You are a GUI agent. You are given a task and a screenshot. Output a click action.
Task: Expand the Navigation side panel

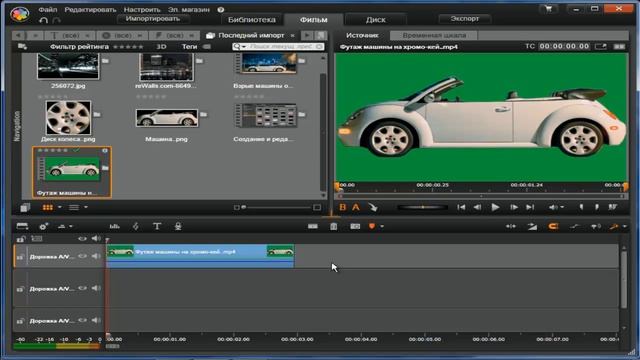17,126
